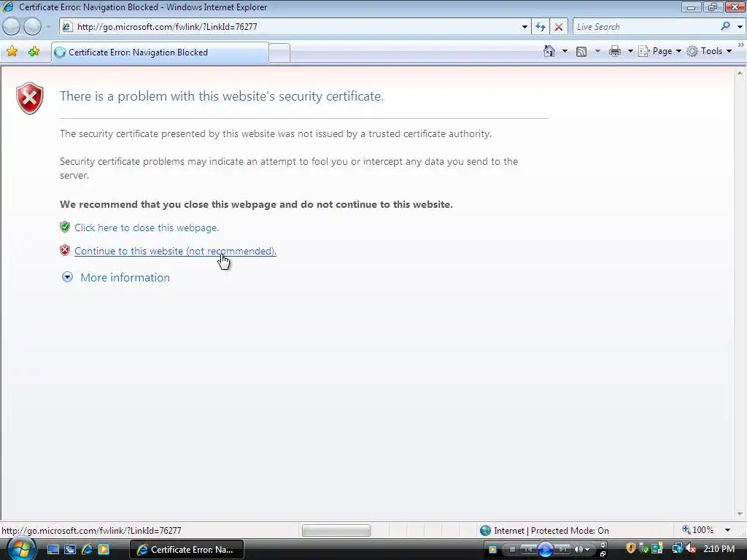Continue to this website (not recommended) link
The width and height of the screenshot is (747, 560).
coord(175,251)
